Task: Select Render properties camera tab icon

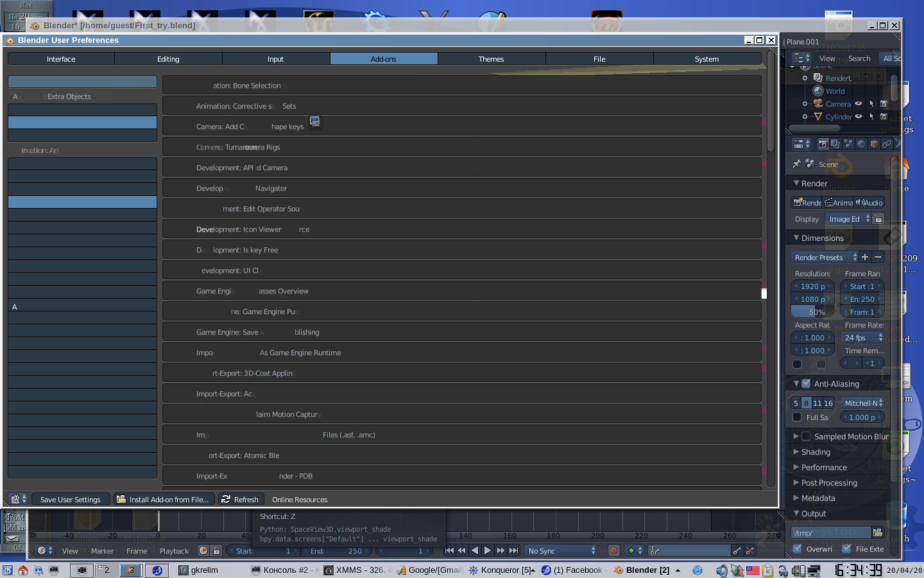Action: (x=823, y=144)
